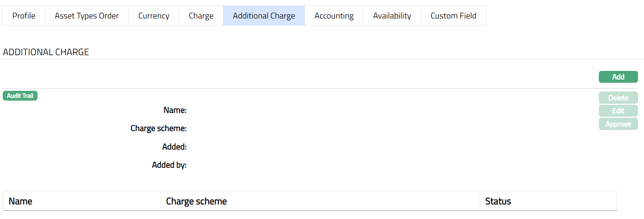Go to the Currency tab
This screenshot has width=644, height=219.
click(154, 16)
